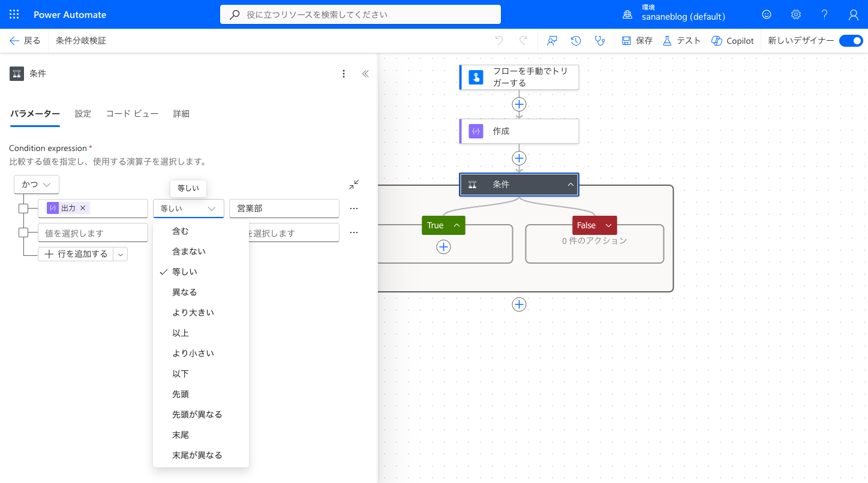Open the help question mark icon
This screenshot has height=483, width=868.
tap(825, 14)
